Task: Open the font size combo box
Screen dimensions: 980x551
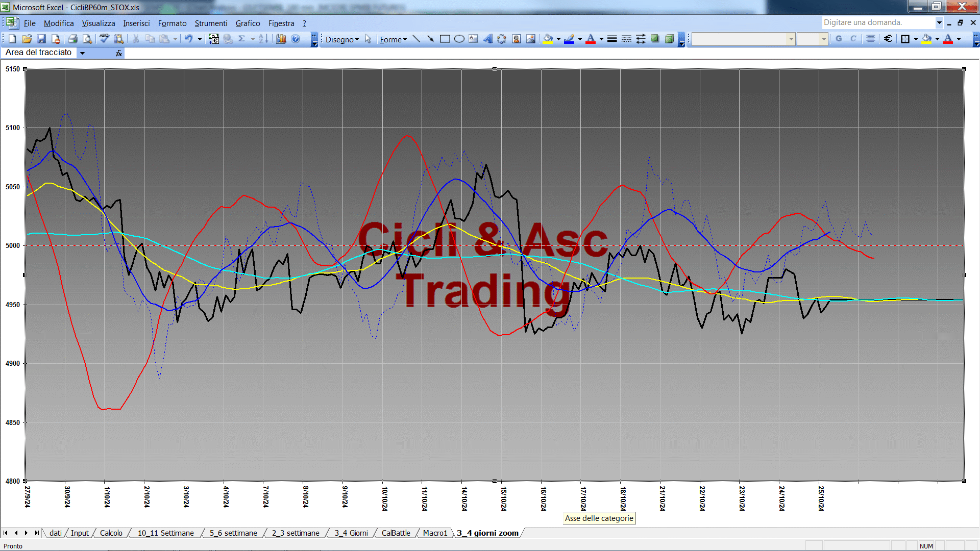Action: [812, 39]
